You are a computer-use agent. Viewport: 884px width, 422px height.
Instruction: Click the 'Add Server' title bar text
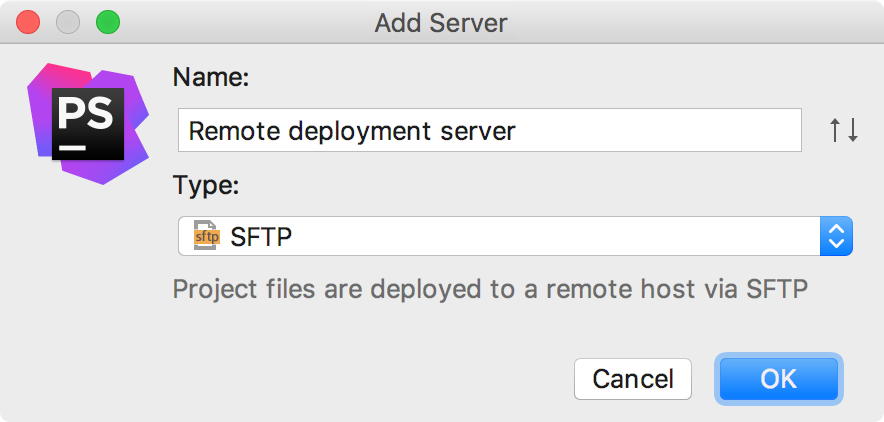tap(441, 23)
